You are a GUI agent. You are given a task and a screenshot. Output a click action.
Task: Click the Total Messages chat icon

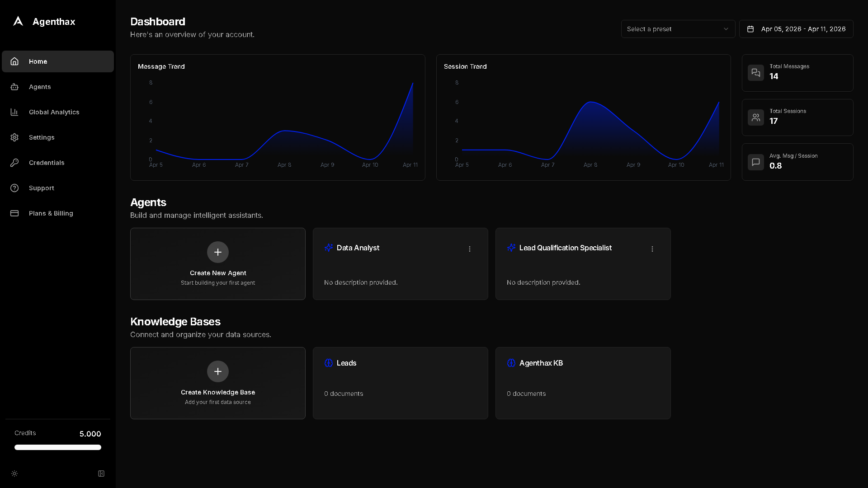(x=756, y=73)
